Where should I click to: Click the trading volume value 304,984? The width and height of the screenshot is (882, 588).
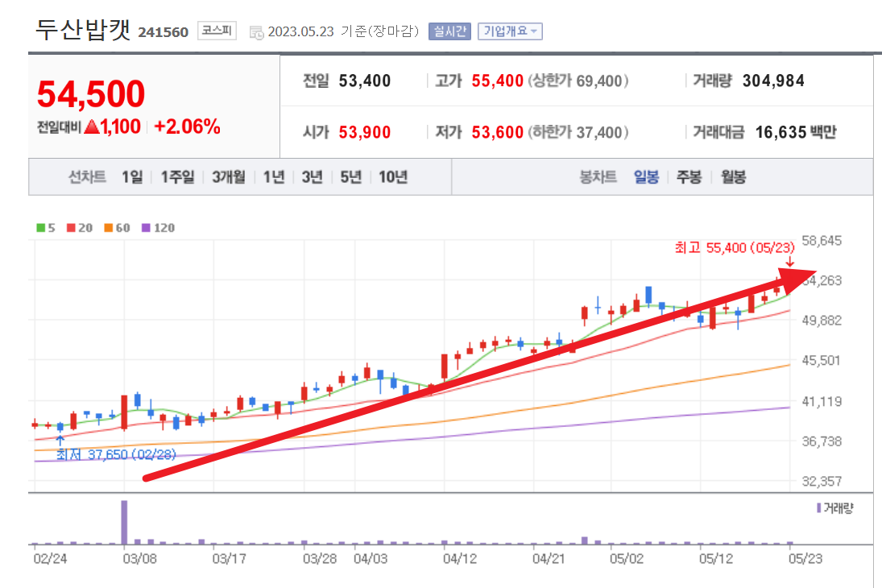773,81
